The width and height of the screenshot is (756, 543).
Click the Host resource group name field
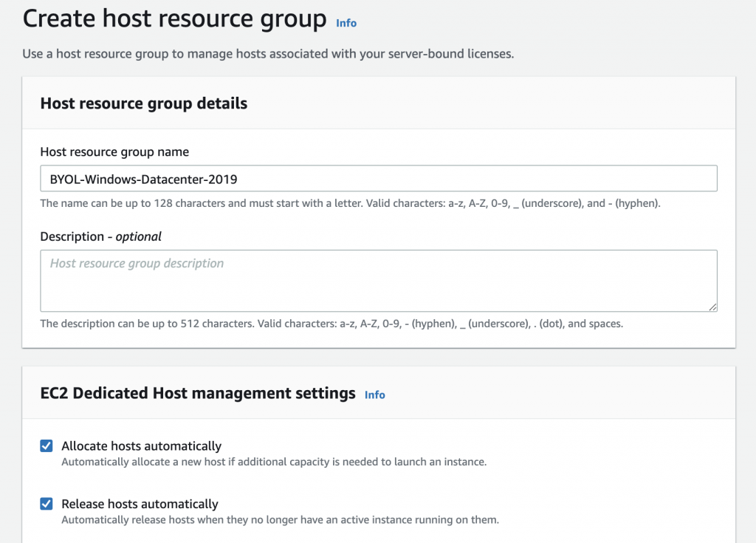(378, 178)
